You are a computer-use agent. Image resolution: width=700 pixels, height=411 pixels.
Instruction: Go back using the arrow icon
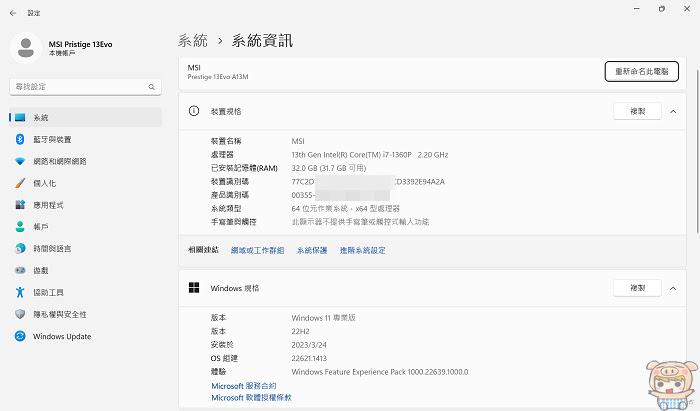pos(13,13)
